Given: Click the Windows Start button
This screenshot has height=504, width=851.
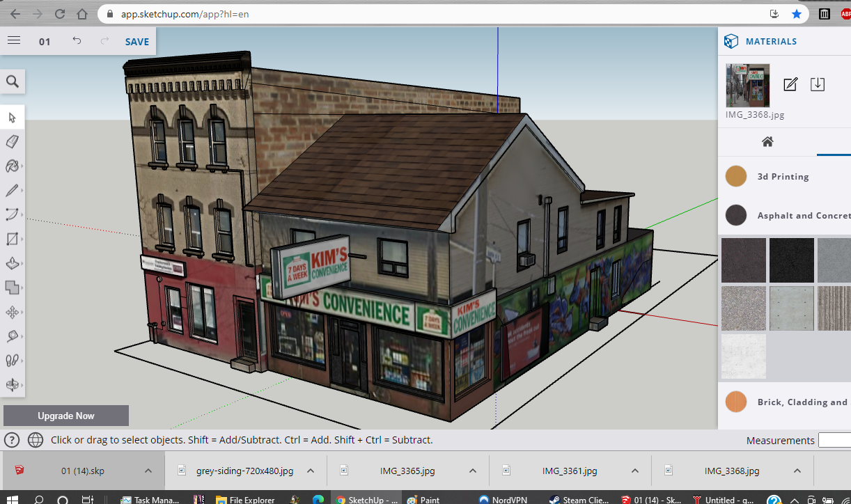Looking at the screenshot, I should point(13,499).
